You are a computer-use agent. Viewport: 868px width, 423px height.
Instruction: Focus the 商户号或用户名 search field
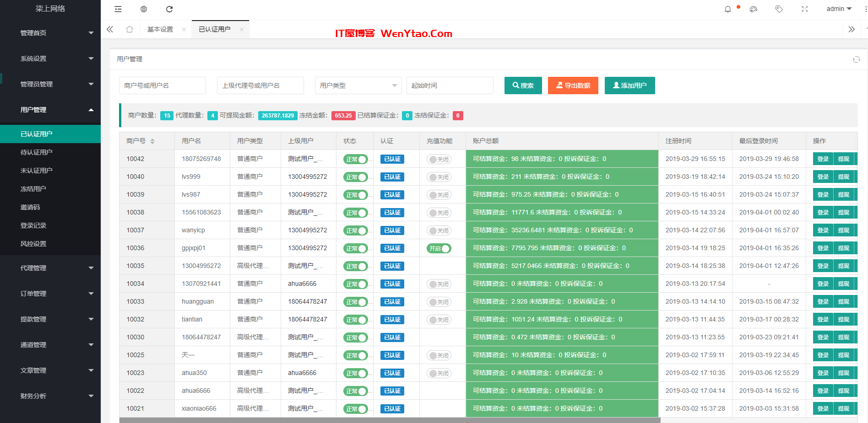[x=163, y=86]
